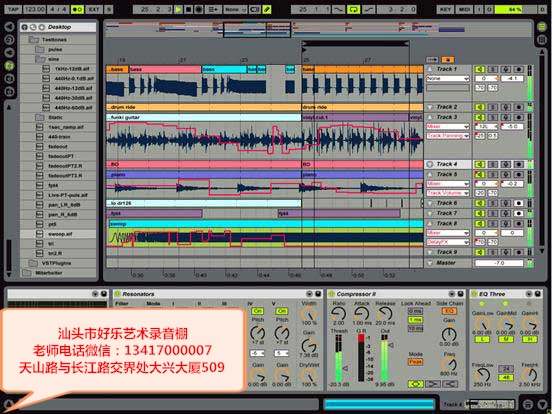The width and height of the screenshot is (552, 414).
Task: Arm Track 6 for recording
Action: click(x=518, y=203)
